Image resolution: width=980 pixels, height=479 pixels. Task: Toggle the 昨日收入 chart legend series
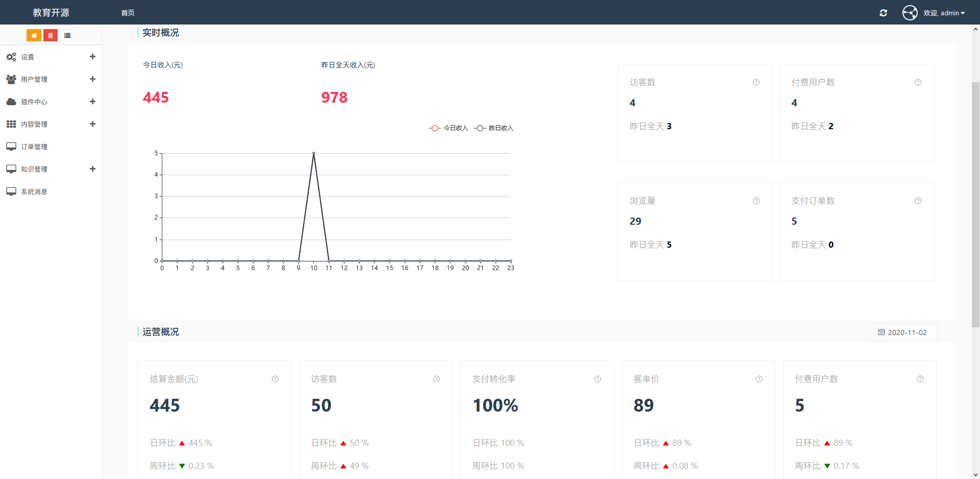[494, 128]
